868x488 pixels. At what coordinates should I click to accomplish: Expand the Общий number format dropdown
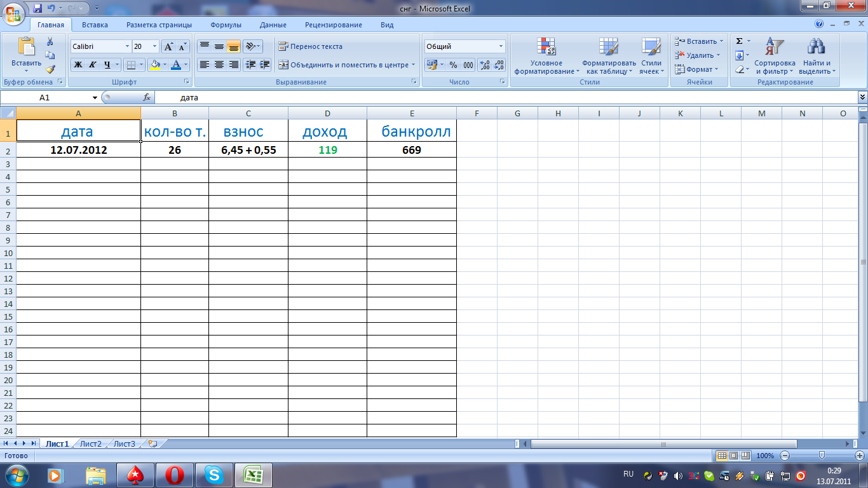point(501,46)
